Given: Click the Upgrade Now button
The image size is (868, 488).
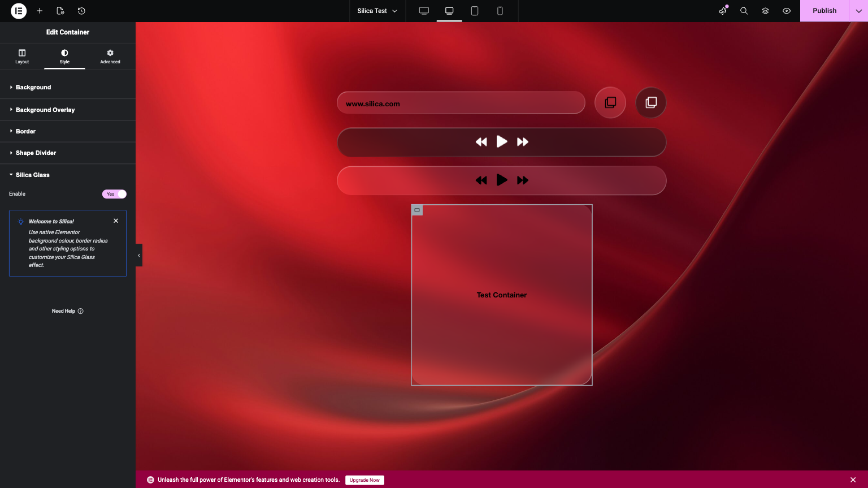Looking at the screenshot, I should pos(364,480).
